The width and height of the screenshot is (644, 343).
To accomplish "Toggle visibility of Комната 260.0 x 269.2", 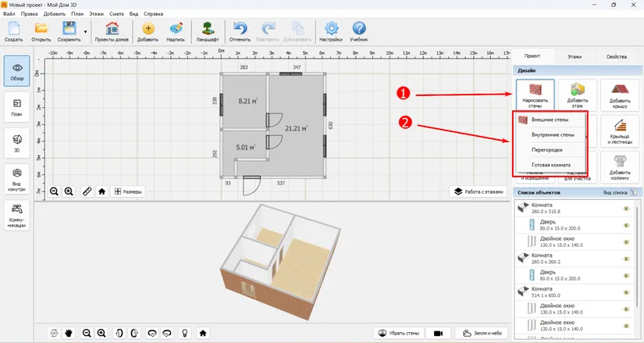I will tap(626, 259).
